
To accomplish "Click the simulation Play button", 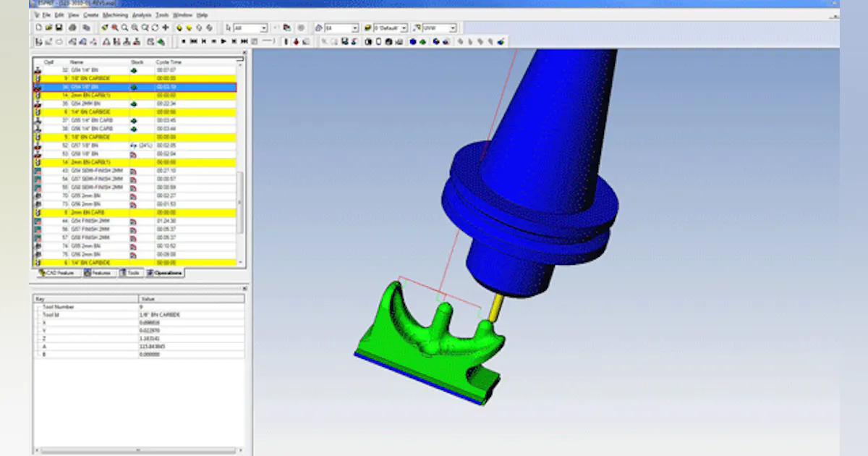I will [224, 41].
